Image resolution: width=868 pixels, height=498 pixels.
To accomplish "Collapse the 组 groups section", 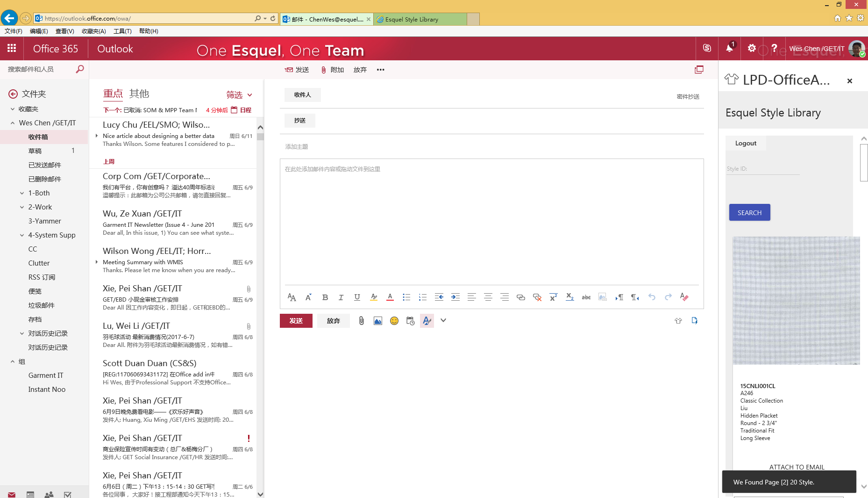I will (13, 361).
